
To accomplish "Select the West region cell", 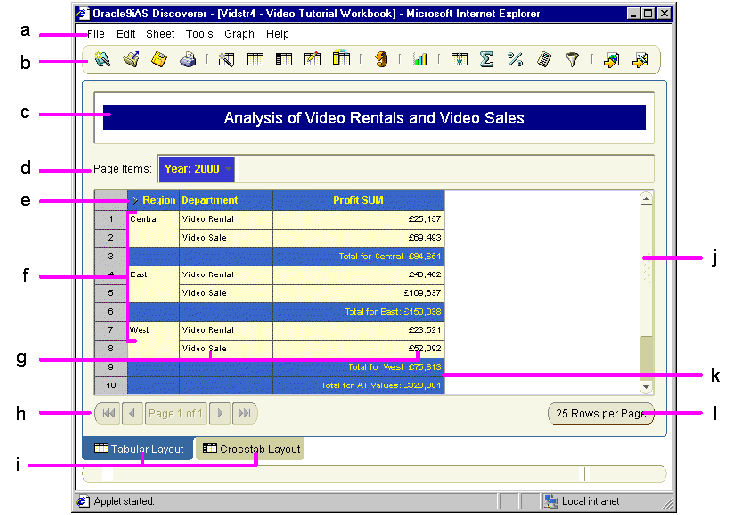I will [x=153, y=339].
